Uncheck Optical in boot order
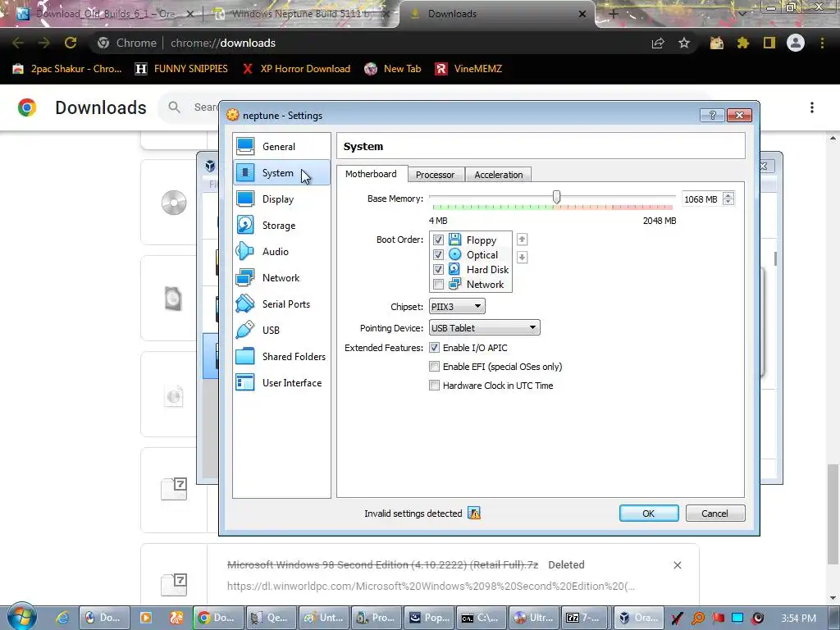 438,254
